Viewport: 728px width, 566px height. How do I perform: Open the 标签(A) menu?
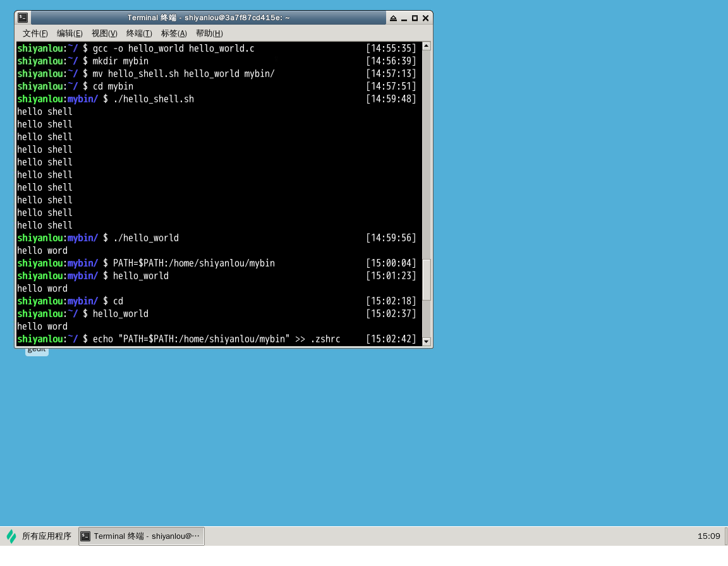pyautogui.click(x=174, y=33)
